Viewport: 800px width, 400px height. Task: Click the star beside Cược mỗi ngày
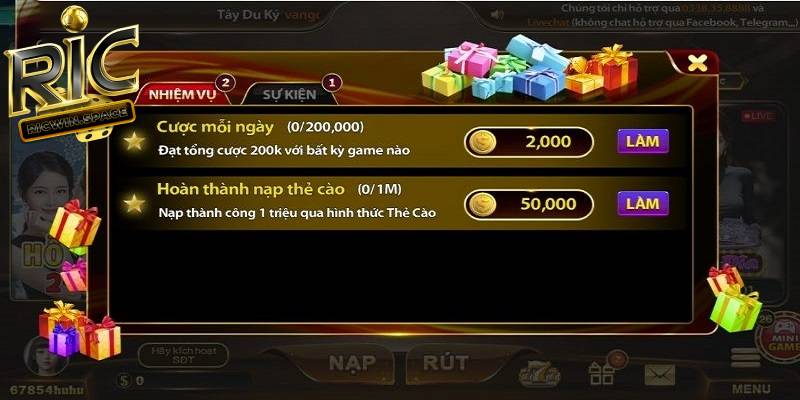(x=134, y=141)
